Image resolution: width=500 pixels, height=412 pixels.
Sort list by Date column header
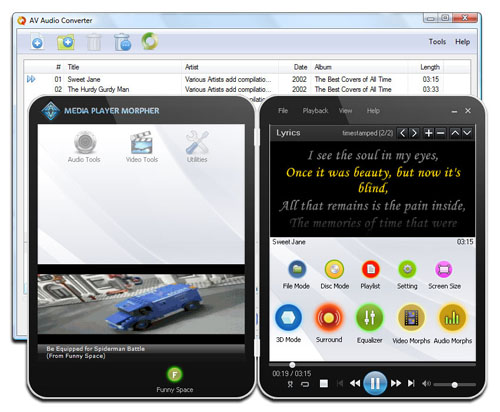300,67
